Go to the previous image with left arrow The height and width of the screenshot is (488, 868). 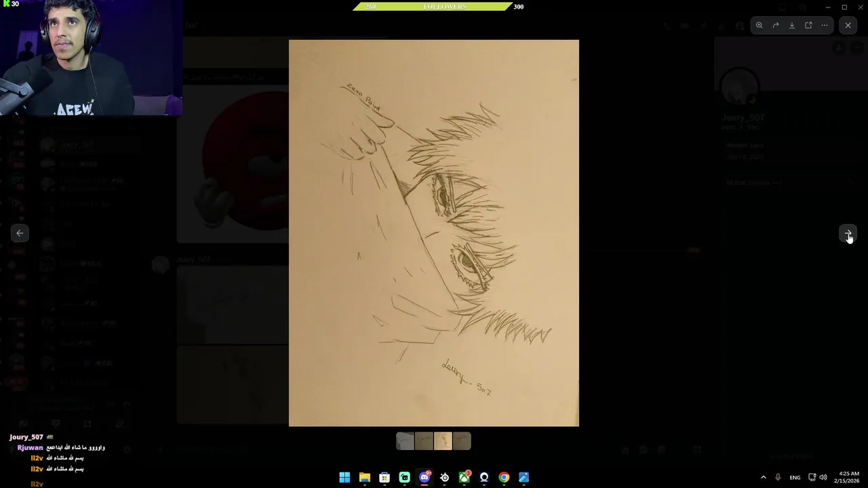[x=20, y=233]
